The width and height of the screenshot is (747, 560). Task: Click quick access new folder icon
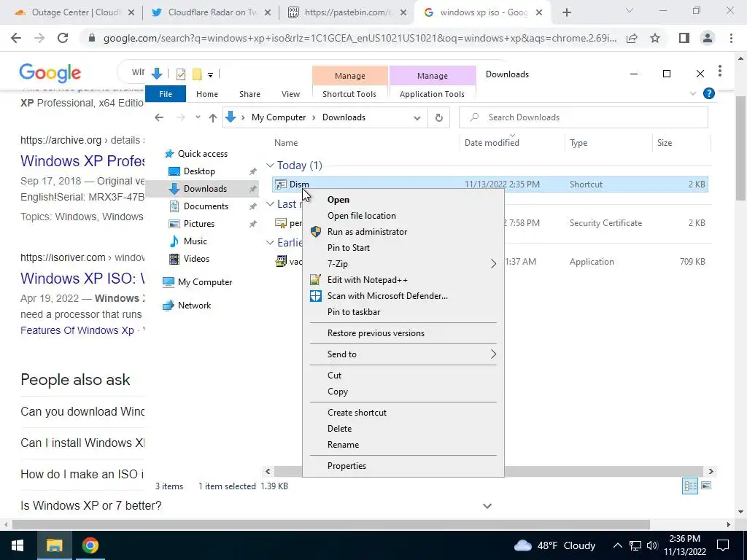[x=197, y=74]
